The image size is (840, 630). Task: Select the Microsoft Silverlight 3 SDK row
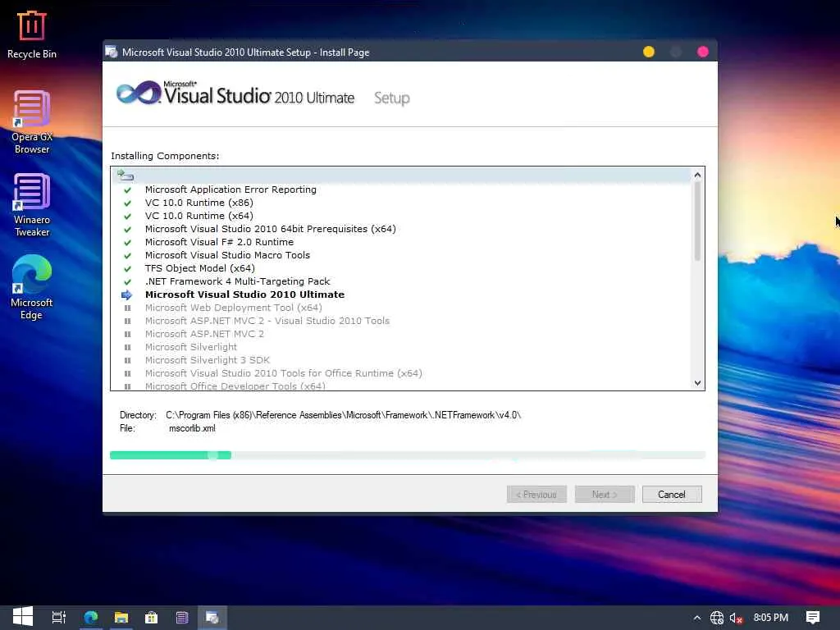pos(207,360)
